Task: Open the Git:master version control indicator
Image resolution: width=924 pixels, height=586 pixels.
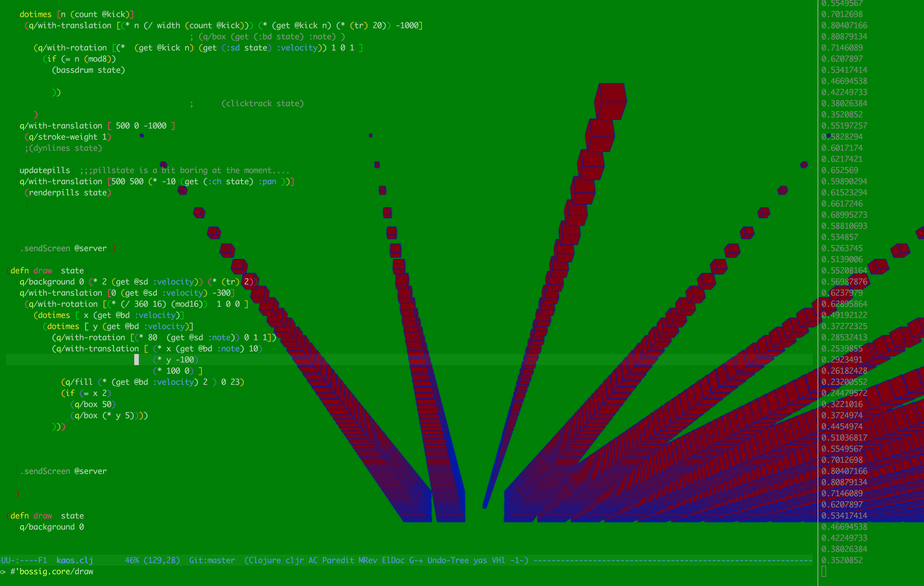Action: (x=212, y=560)
